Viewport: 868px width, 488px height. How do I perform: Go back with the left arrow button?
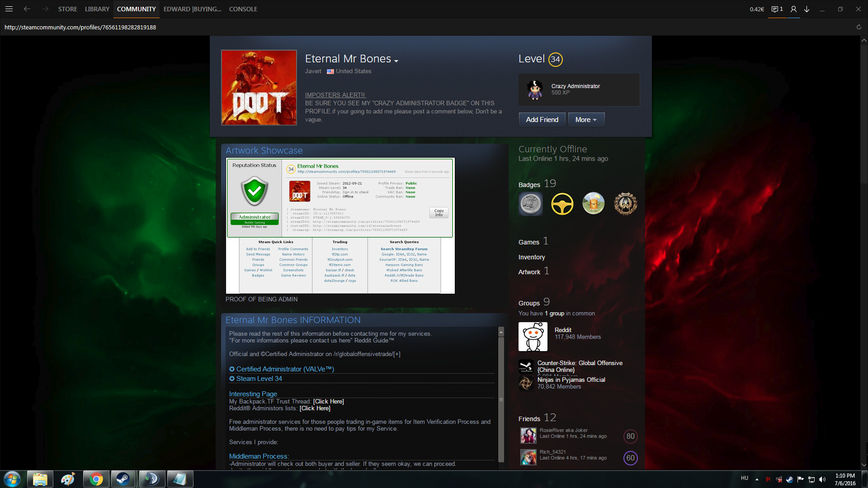pos(27,9)
